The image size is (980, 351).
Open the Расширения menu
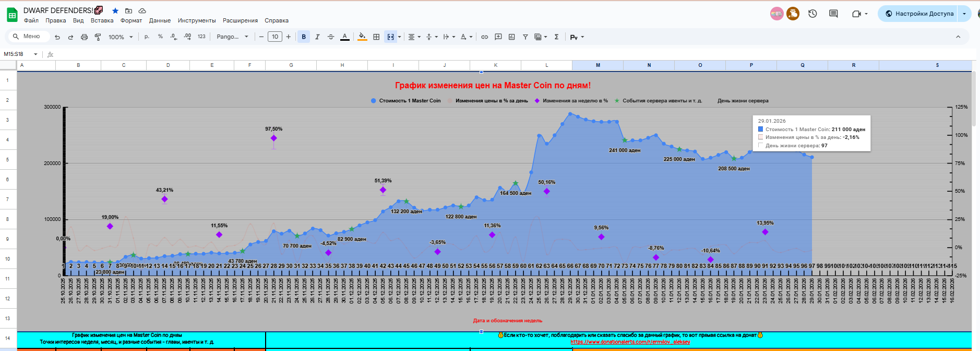coord(240,21)
